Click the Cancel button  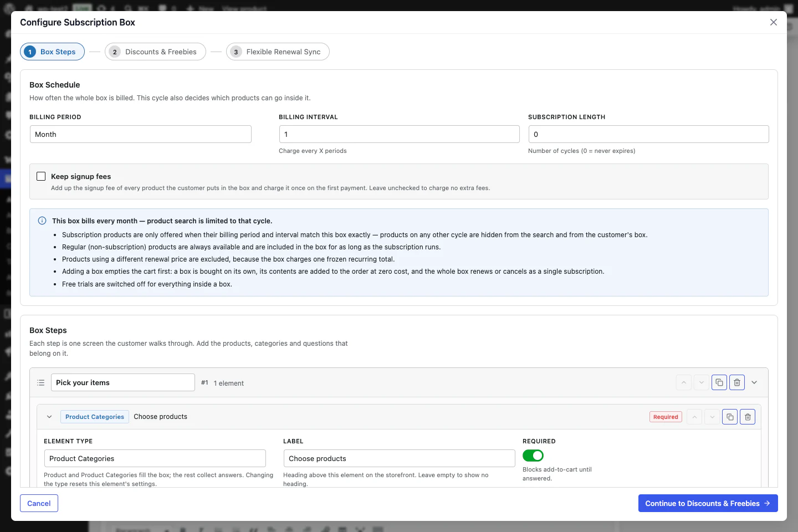39,503
